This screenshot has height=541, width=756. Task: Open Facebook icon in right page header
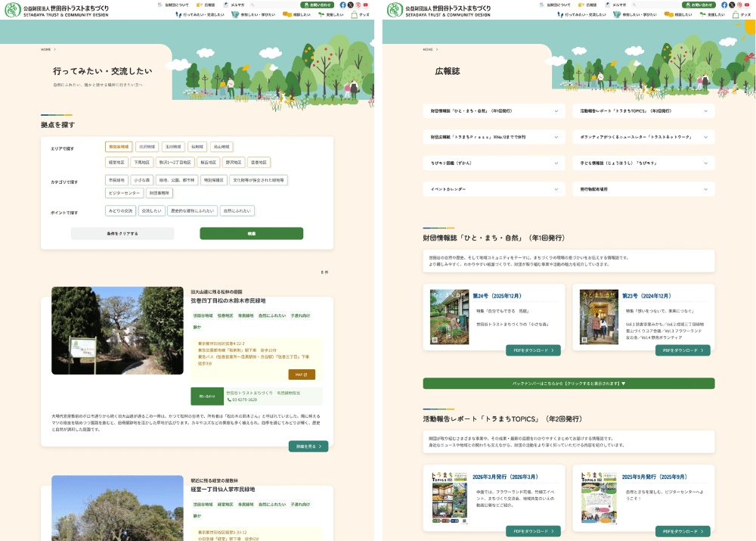(x=724, y=5)
